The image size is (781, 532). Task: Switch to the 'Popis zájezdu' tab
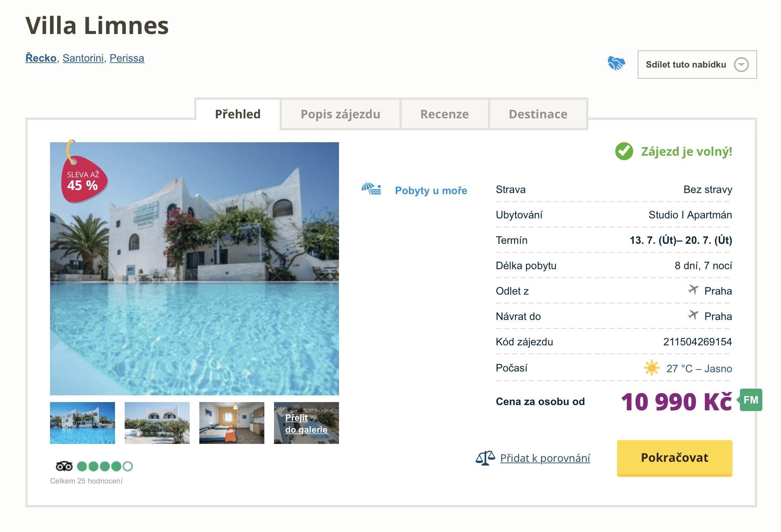340,114
